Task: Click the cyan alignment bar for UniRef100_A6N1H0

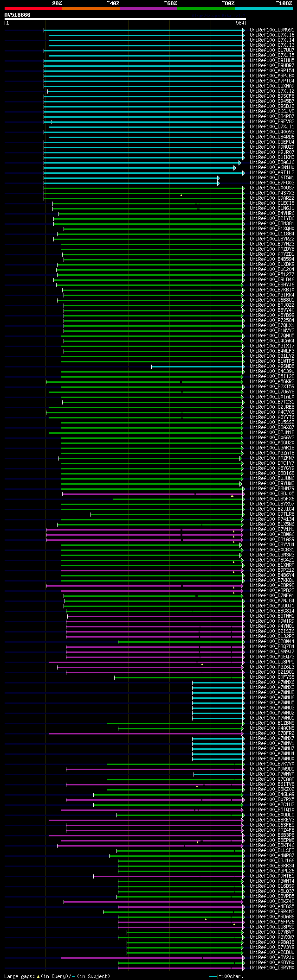Action: [x=139, y=168]
